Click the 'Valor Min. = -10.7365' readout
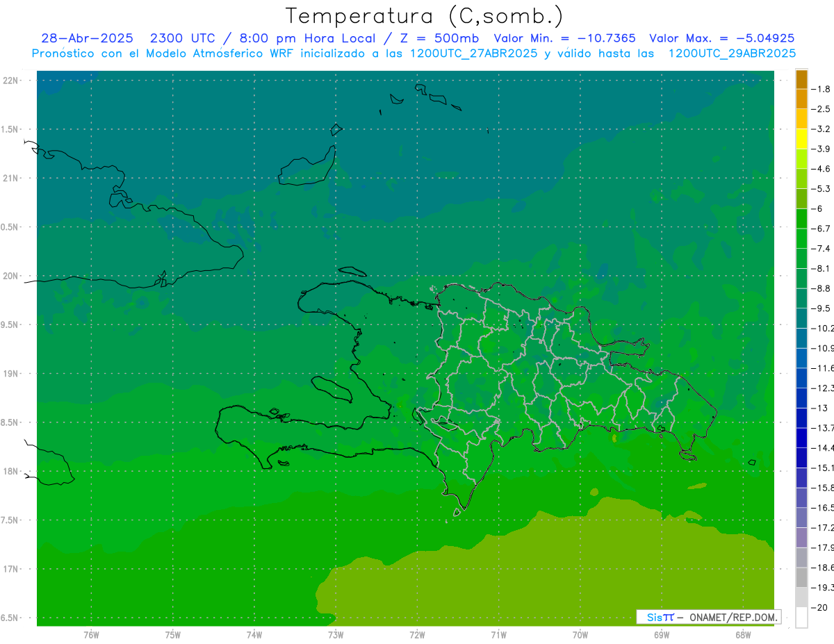 coord(564,38)
